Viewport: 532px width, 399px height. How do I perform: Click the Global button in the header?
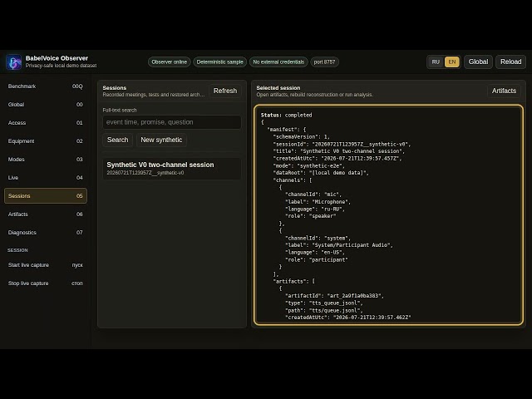pos(478,62)
